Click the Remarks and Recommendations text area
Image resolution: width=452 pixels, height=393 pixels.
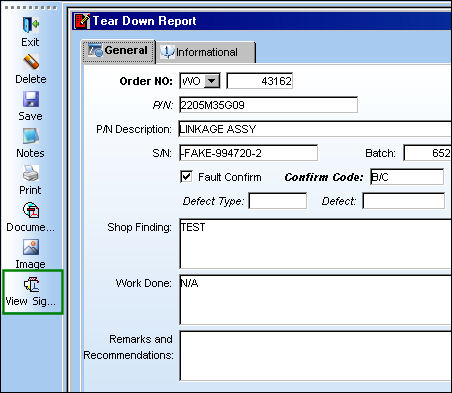point(316,356)
